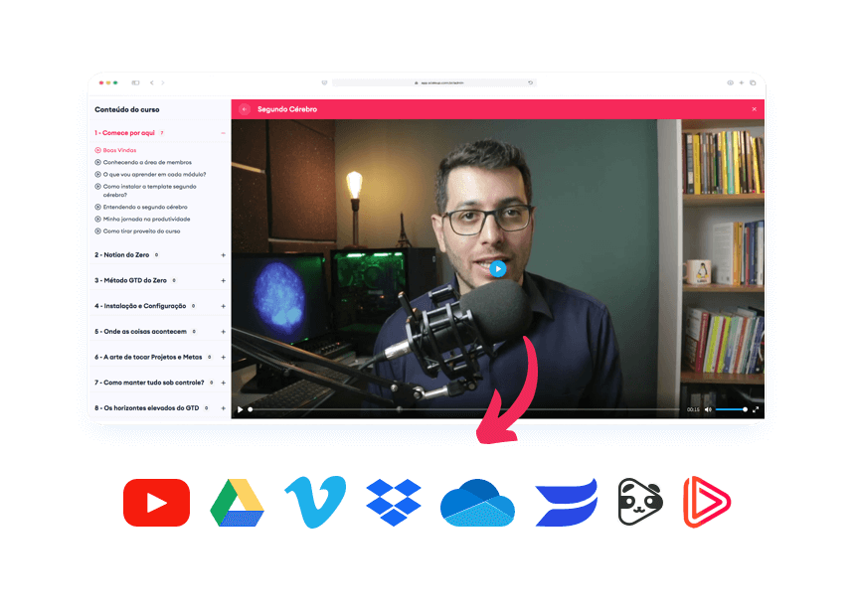This screenshot has width=855, height=616.
Task: Expand the '2 - Notion do Zero' module
Action: click(223, 255)
